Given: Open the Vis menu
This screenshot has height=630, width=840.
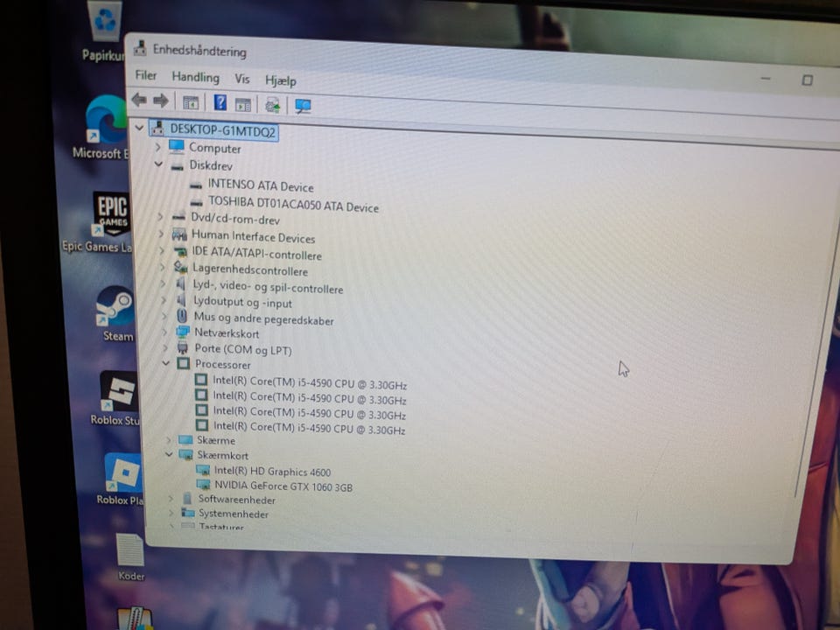Looking at the screenshot, I should [x=242, y=79].
